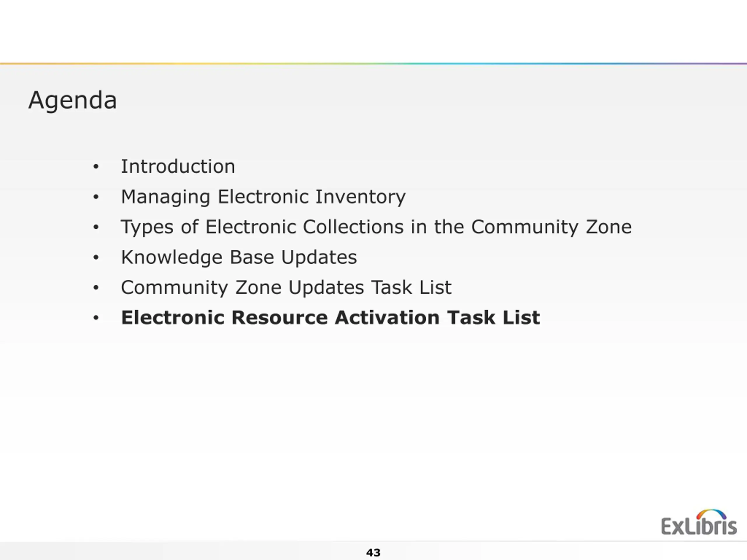The image size is (747, 560).
Task: Open the Introduction agenda item
Action: tap(178, 167)
